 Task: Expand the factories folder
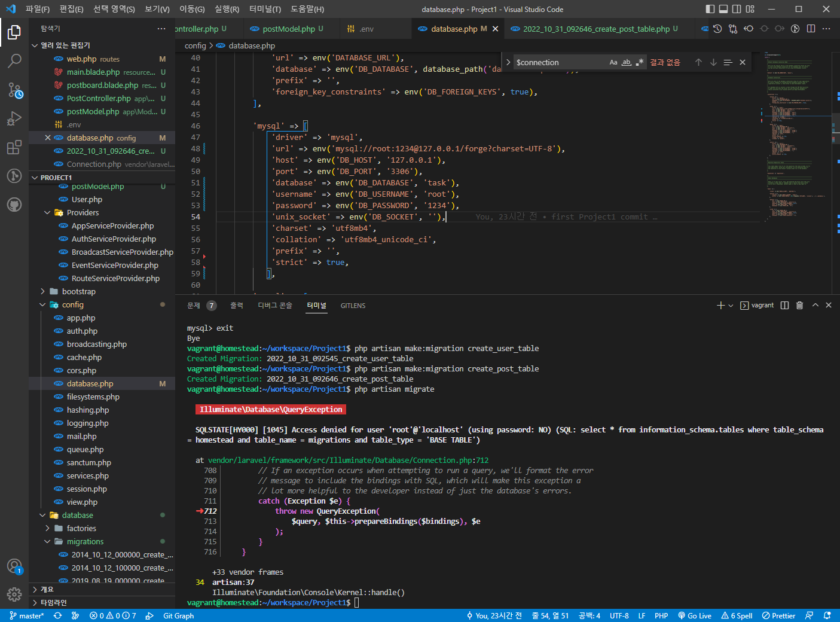pyautogui.click(x=47, y=529)
